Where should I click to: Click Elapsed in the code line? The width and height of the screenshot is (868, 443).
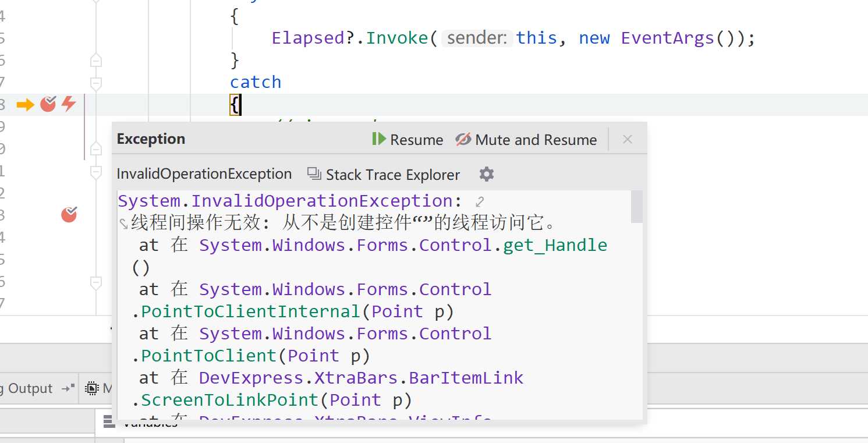308,38
